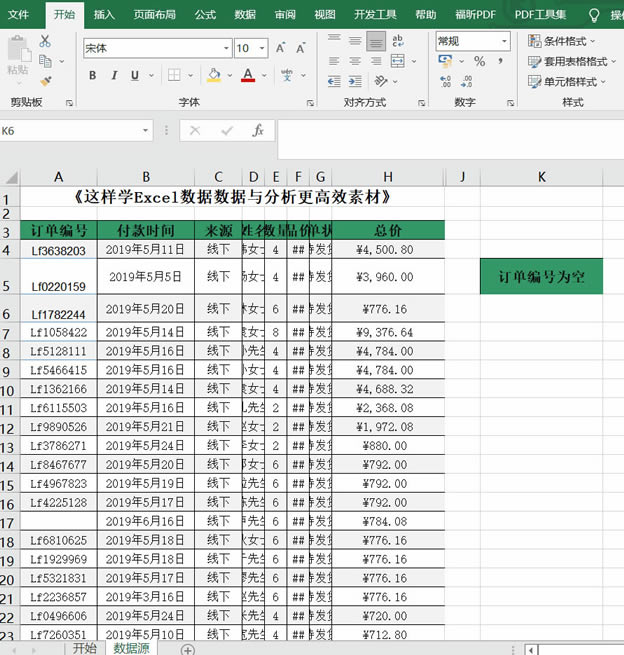The image size is (624, 655).
Task: Click the 套用表格格式 button
Action: tap(568, 61)
